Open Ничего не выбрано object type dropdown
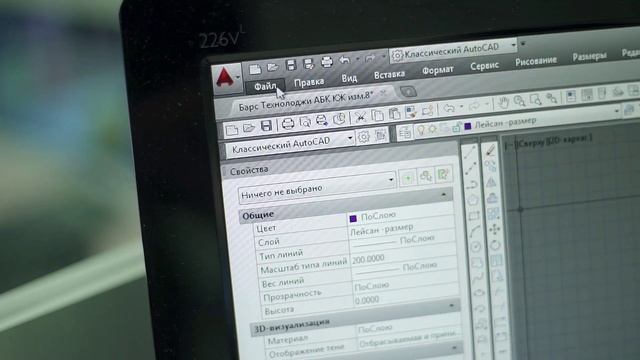The width and height of the screenshot is (640, 360). point(317,188)
